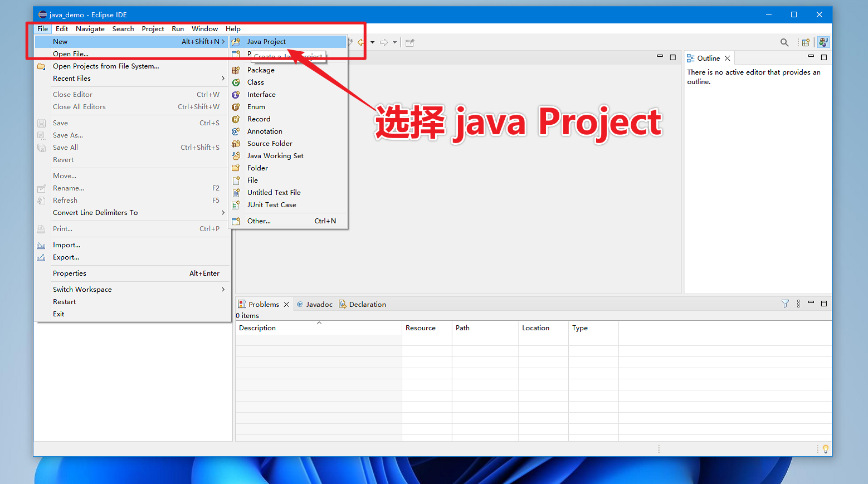Click the Problems view filter funnel icon
The image size is (868, 484).
point(785,304)
